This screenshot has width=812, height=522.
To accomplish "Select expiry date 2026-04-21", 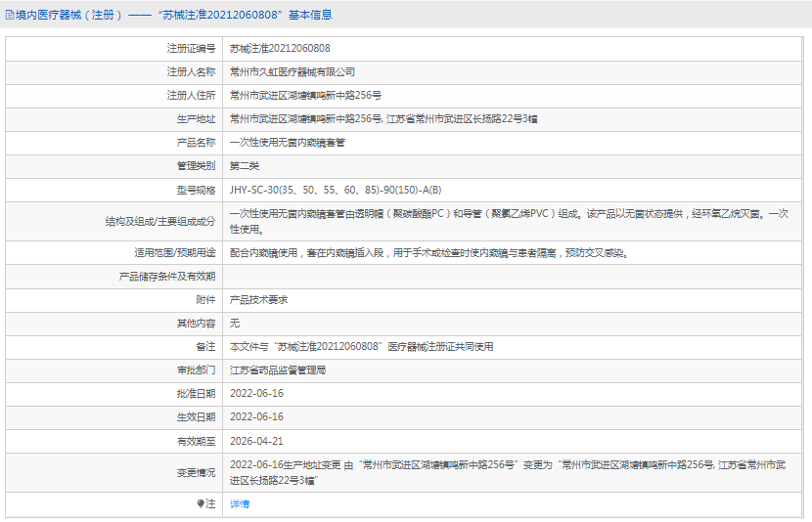I will pos(257,441).
